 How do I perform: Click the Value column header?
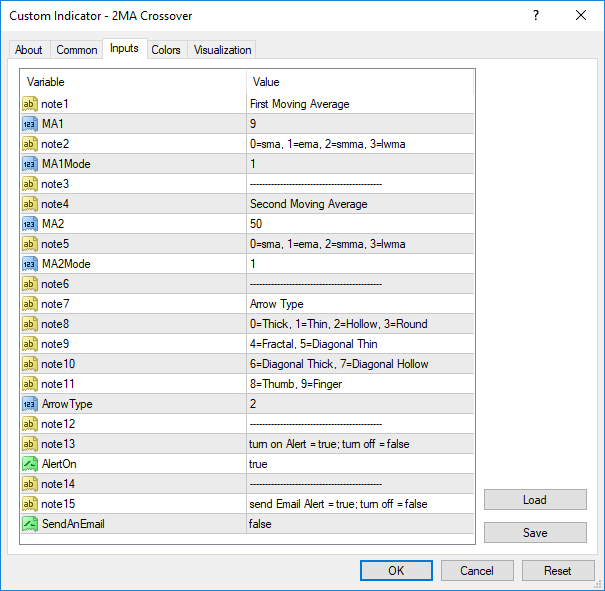(x=360, y=82)
